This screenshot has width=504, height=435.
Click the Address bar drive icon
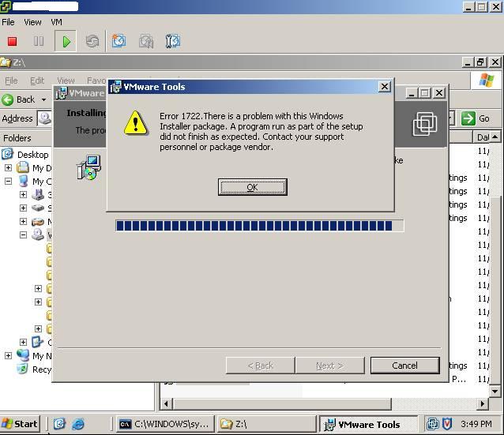click(x=44, y=118)
